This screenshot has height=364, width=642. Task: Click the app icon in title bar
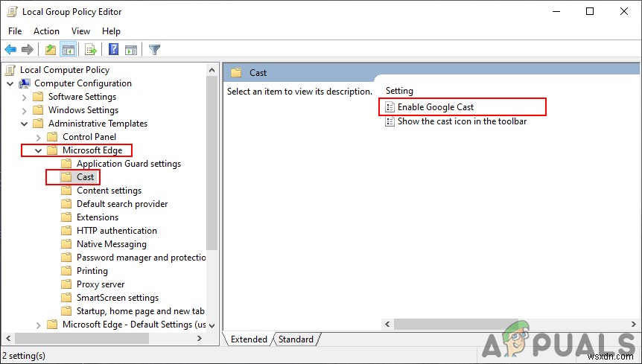point(12,11)
